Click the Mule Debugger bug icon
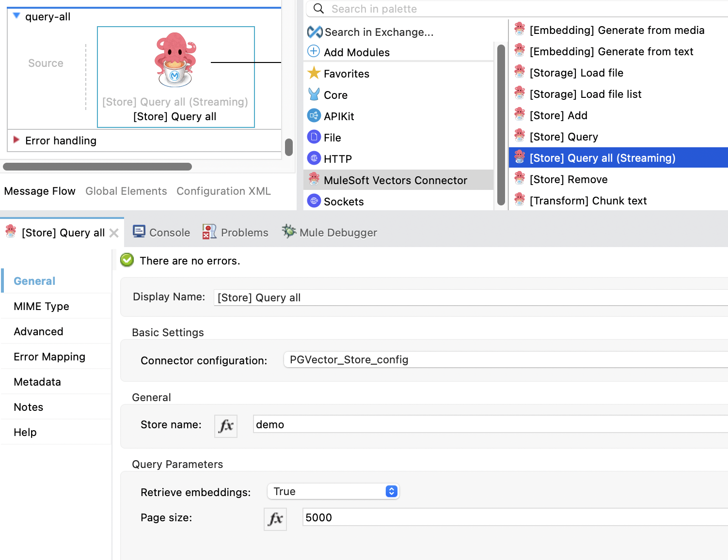728x560 pixels. click(289, 232)
